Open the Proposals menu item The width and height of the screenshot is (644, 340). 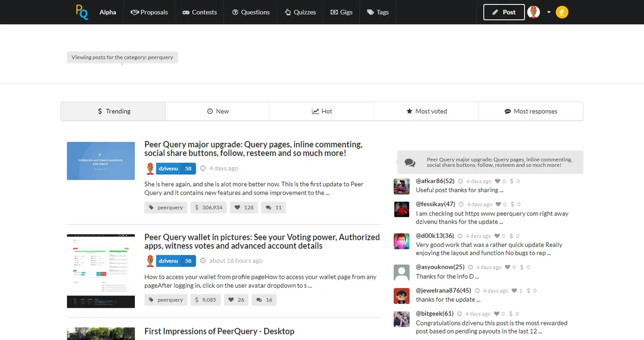point(149,12)
